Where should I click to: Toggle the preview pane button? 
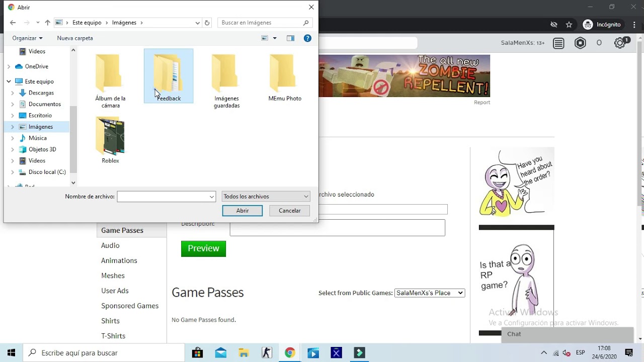coord(290,38)
